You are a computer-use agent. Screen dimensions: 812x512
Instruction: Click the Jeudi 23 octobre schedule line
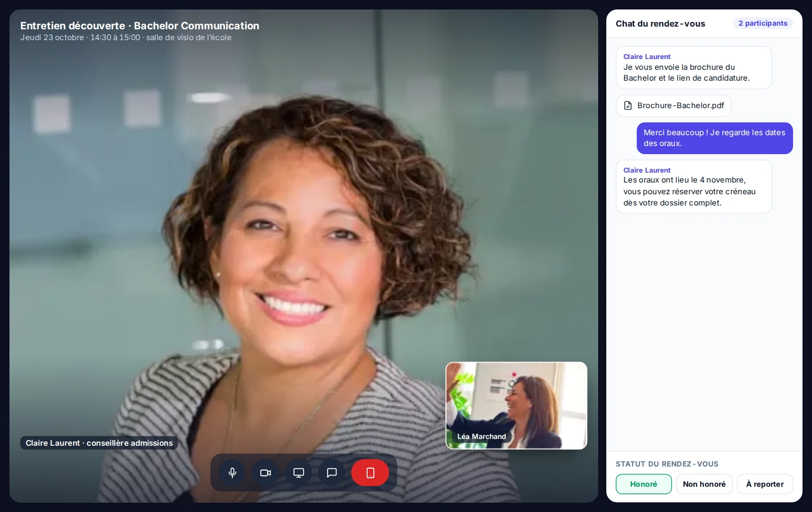click(x=126, y=37)
